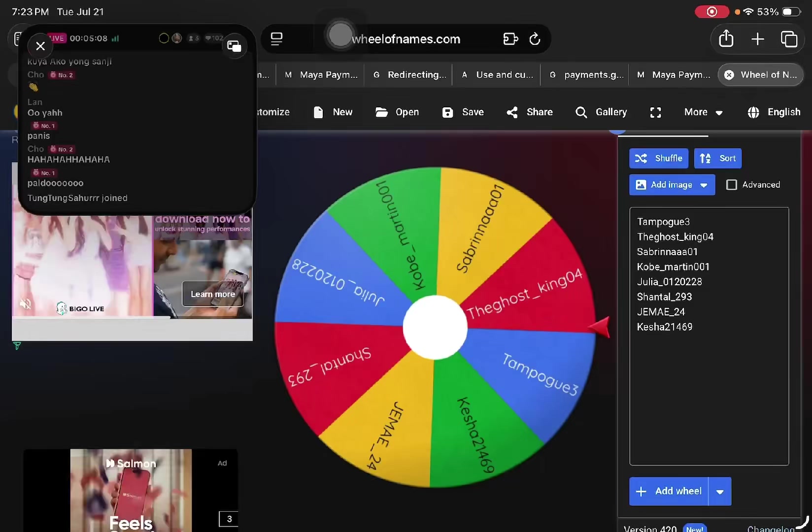Switch to the Redirecting... tab
Image resolution: width=812 pixels, height=532 pixels.
click(409, 75)
